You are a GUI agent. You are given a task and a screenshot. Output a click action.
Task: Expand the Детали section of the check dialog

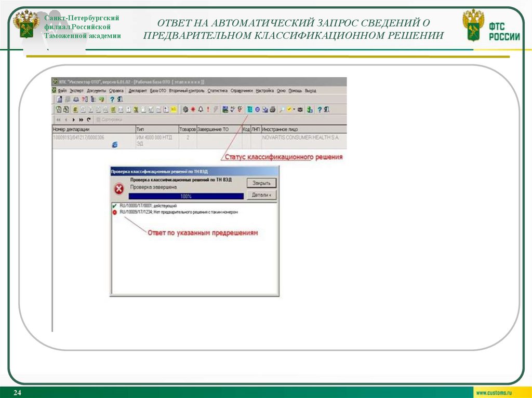[261, 195]
